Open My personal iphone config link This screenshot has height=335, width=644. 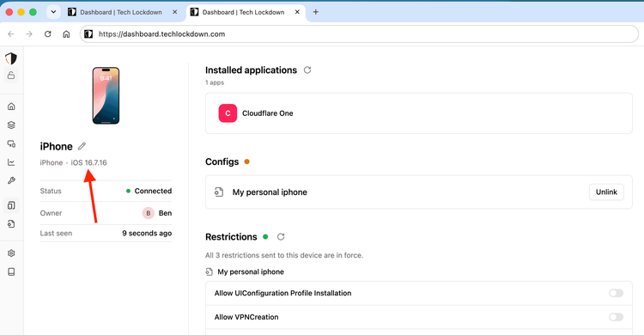point(270,192)
